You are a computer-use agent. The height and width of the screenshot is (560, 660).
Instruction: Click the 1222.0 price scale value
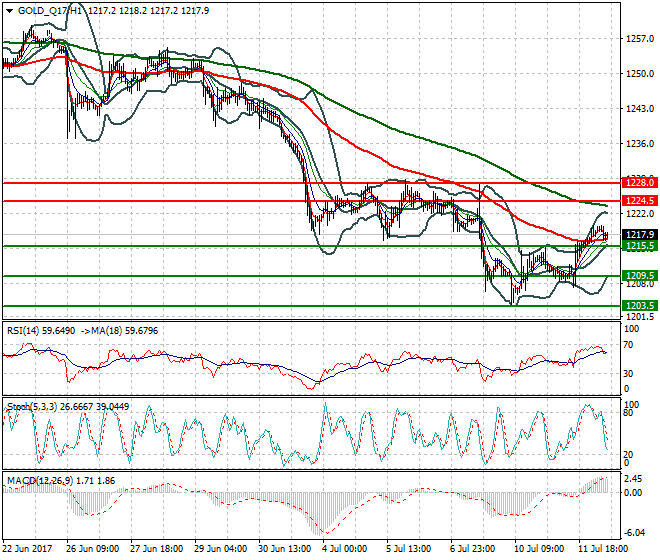tap(640, 213)
